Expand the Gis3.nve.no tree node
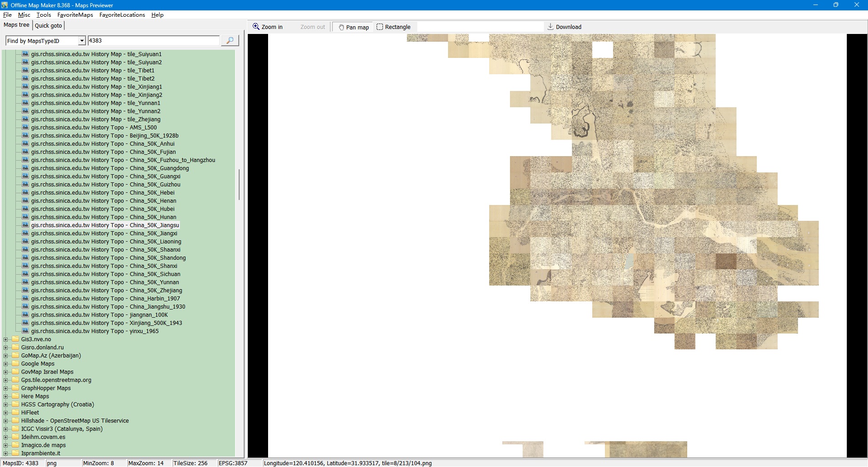 (6, 339)
